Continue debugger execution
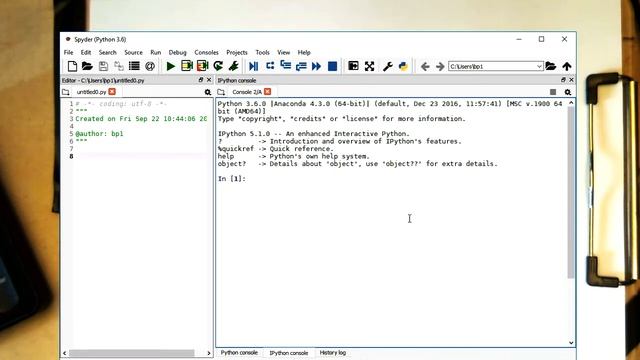This screenshot has width=640, height=360. pyautogui.click(x=317, y=66)
